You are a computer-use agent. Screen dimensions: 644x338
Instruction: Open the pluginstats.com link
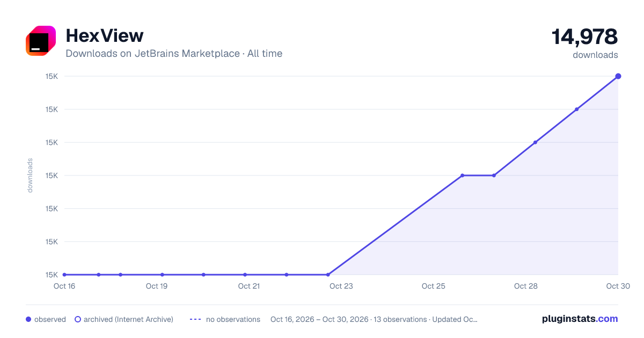(580, 319)
